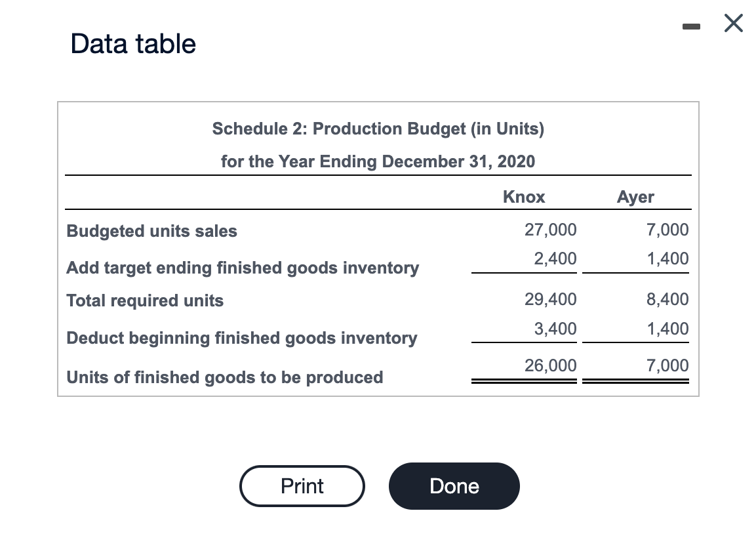This screenshot has height=555, width=756.
Task: Click the Knox column header
Action: (x=523, y=197)
